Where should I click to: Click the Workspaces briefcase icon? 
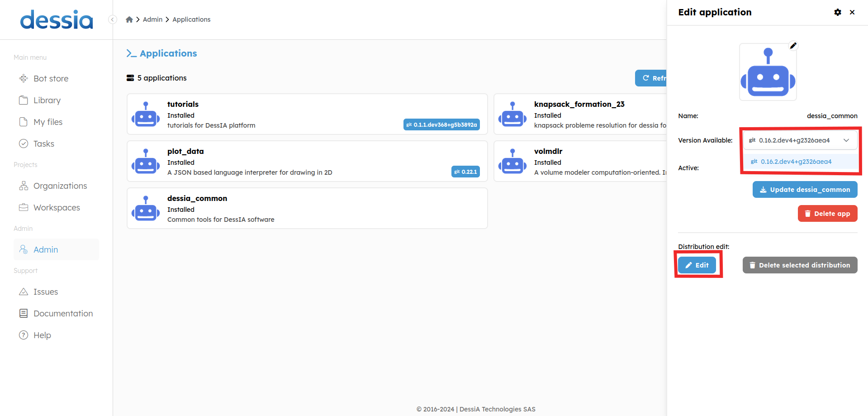point(24,207)
